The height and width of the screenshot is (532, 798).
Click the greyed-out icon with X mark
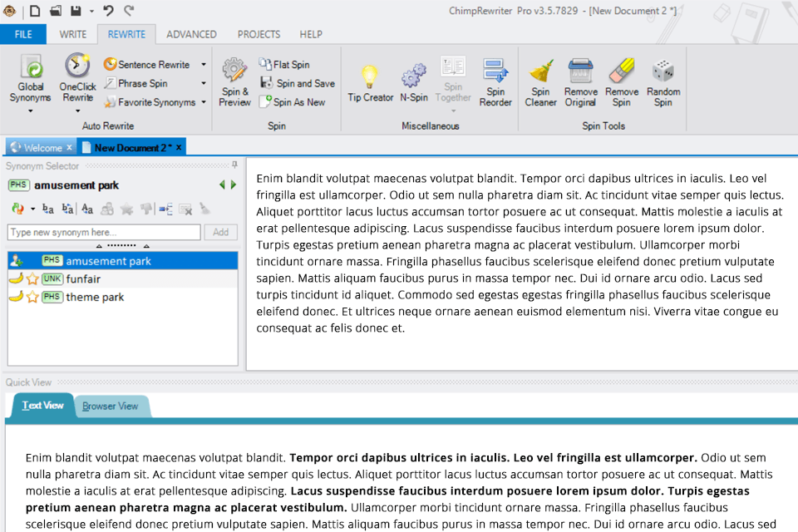point(185,209)
